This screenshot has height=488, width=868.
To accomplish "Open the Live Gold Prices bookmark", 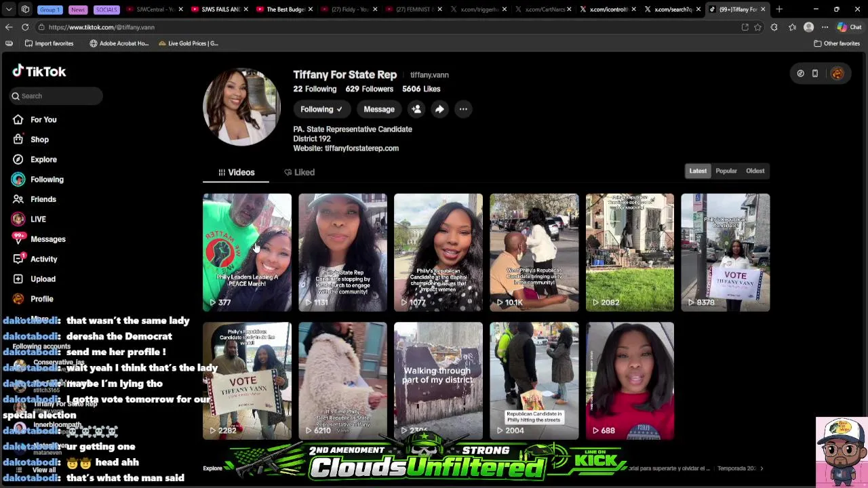I will (188, 43).
